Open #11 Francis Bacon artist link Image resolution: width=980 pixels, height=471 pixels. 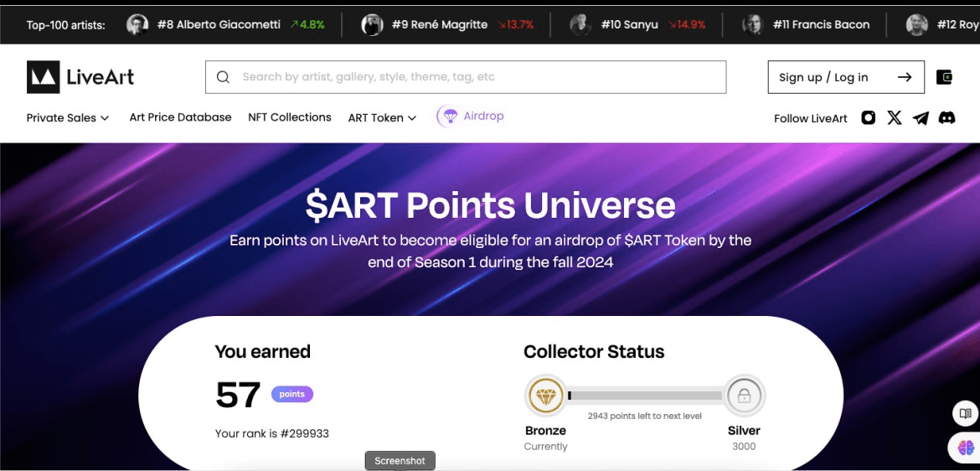[821, 25]
